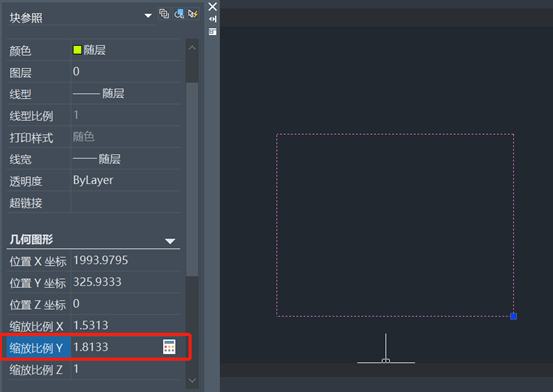The image size is (553, 392).
Task: Click the 缩放比例 Y value 1.8133
Action: (91, 347)
